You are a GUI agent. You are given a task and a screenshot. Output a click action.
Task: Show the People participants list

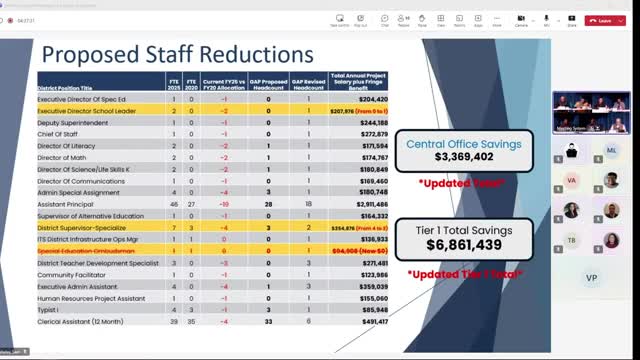[x=403, y=20]
